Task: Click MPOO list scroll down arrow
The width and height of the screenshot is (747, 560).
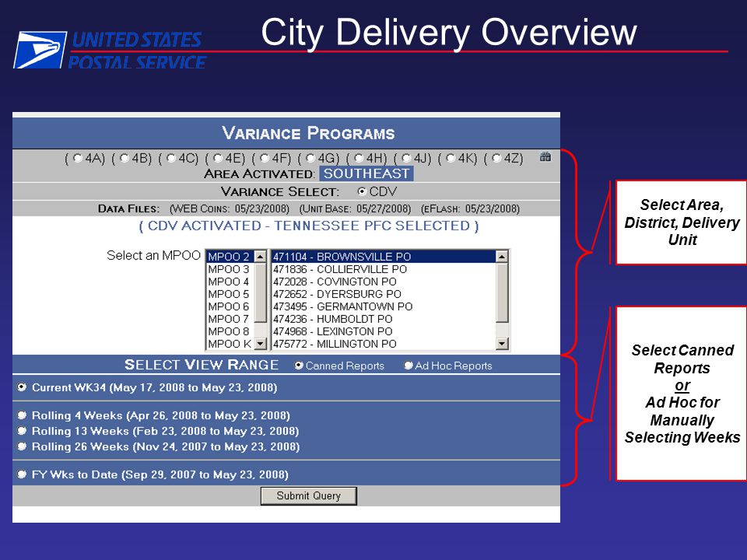Action: click(260, 343)
